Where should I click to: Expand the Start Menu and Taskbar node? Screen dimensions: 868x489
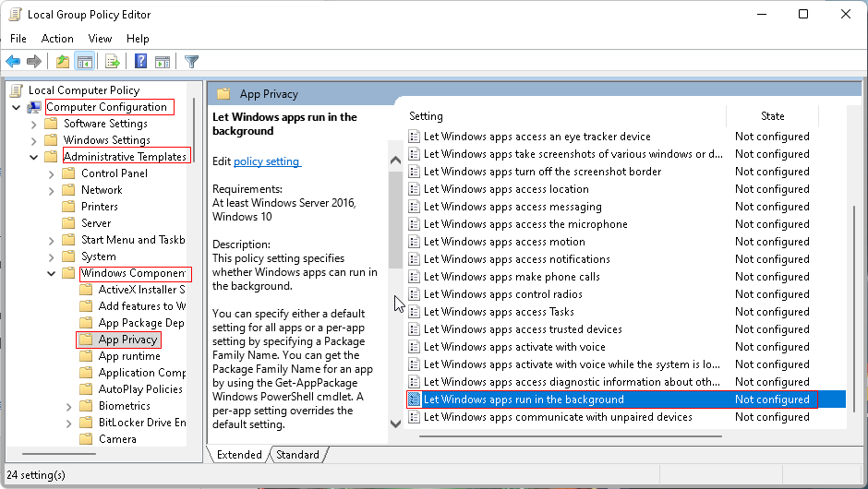(x=51, y=240)
